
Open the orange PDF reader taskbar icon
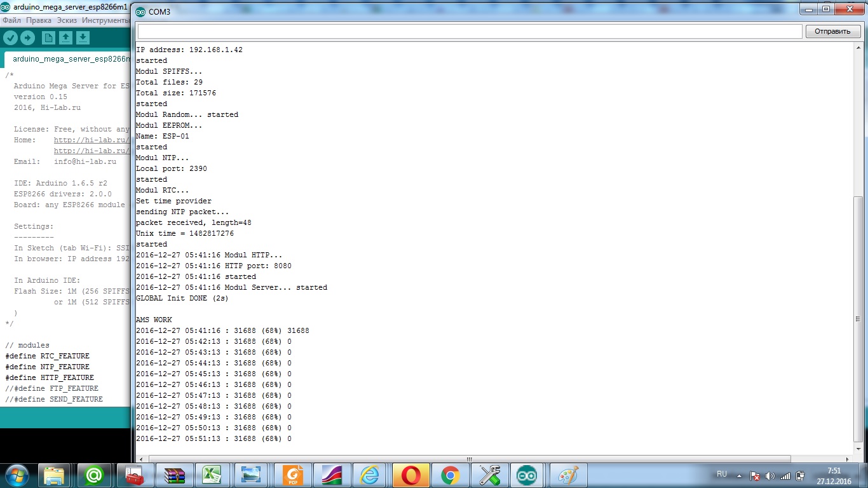pos(293,475)
